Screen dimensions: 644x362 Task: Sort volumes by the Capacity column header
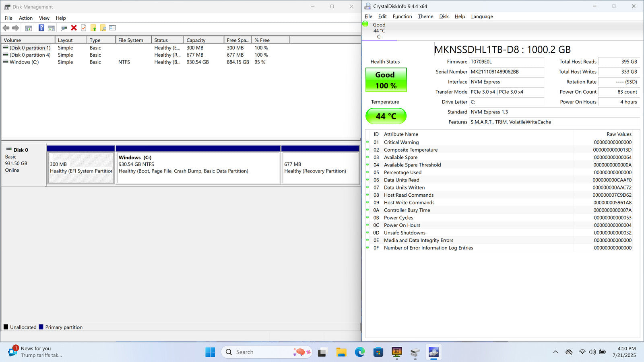coord(203,40)
